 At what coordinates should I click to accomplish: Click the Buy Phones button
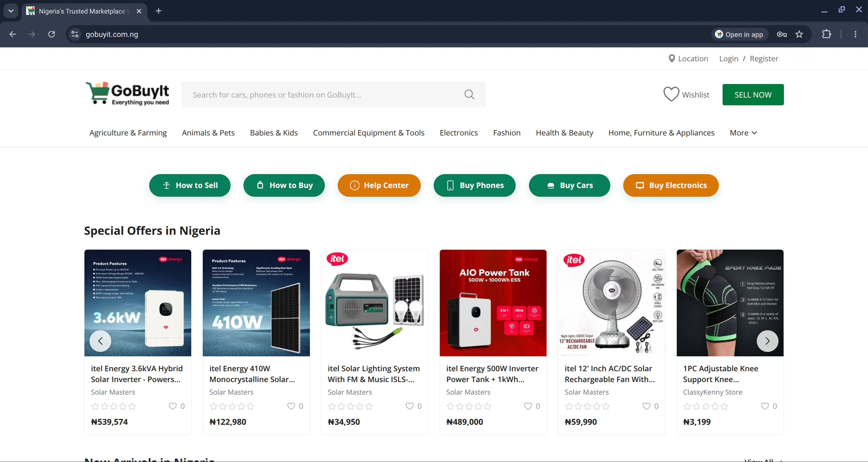click(x=475, y=185)
